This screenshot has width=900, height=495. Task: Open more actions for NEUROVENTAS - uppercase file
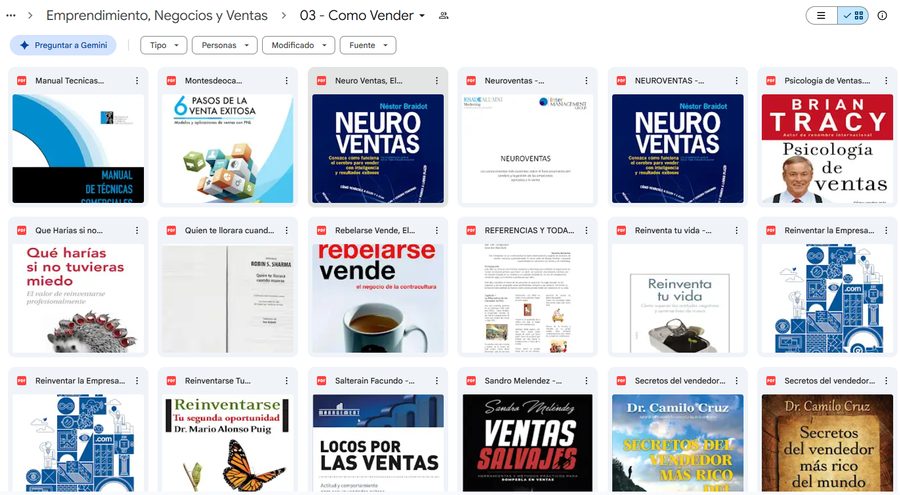click(x=736, y=81)
